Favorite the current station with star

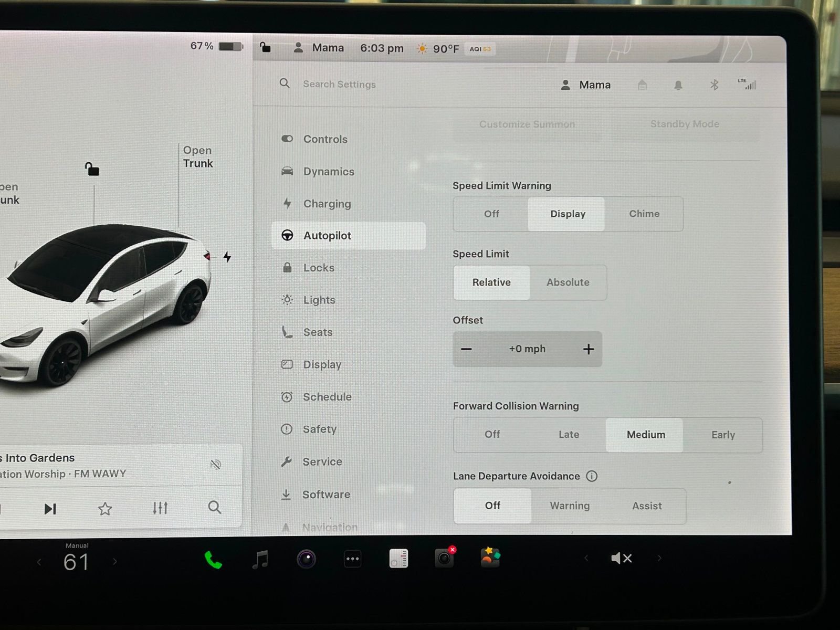(105, 509)
